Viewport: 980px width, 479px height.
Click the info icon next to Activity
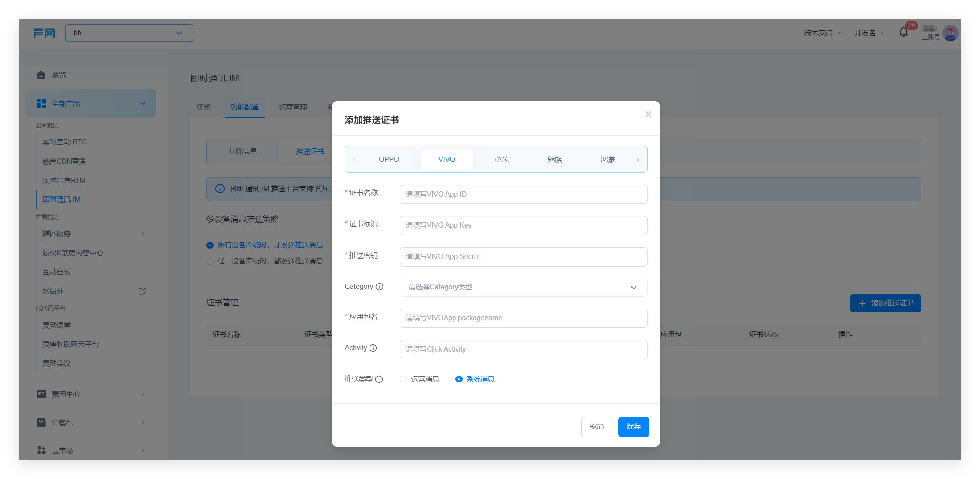click(x=373, y=348)
